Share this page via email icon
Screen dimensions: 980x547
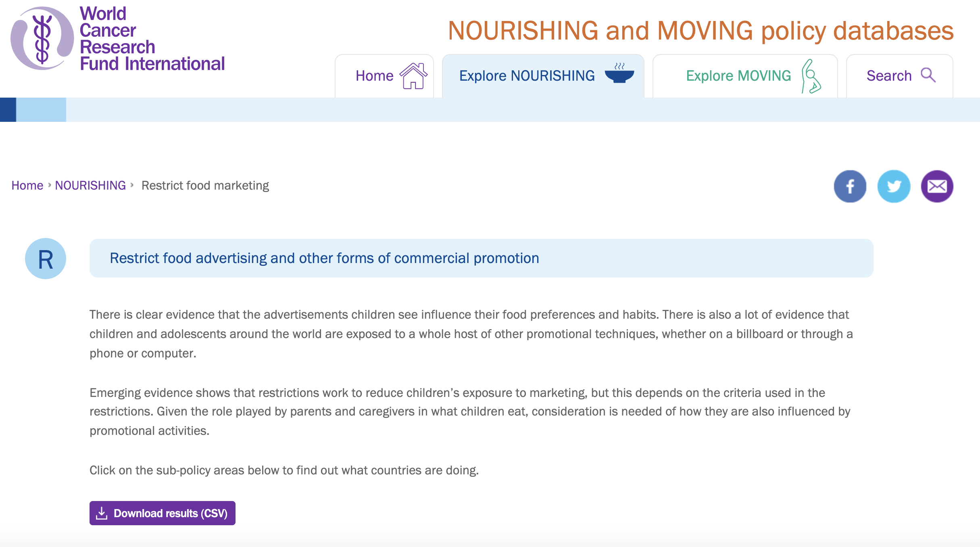point(937,186)
